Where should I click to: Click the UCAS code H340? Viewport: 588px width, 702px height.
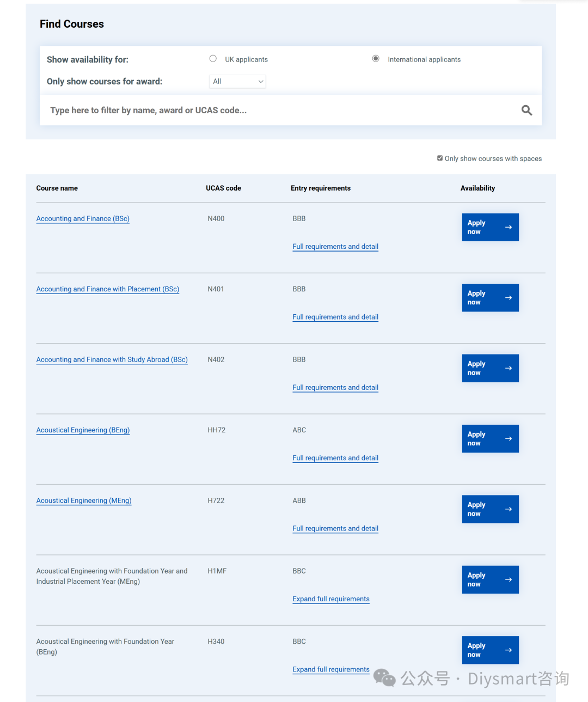pos(216,642)
